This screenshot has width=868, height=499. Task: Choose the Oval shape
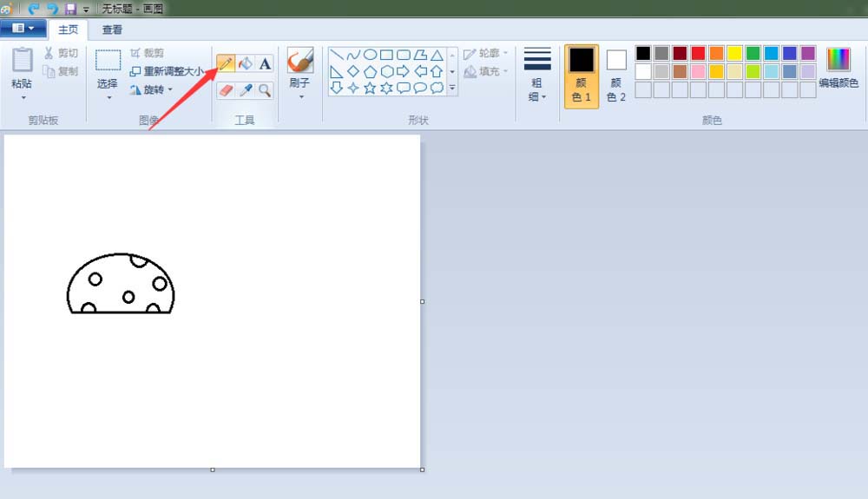tap(370, 55)
